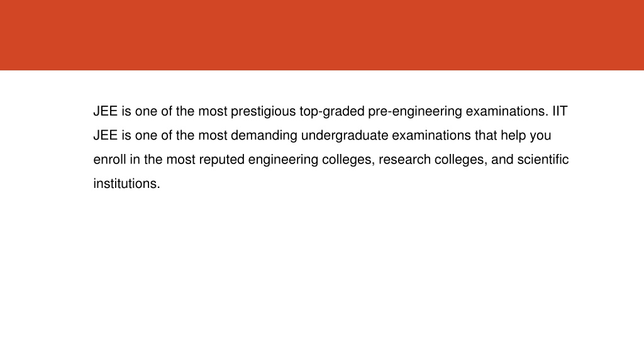This screenshot has width=644, height=362.
Task: Click the orange header banner
Action: [x=322, y=35]
